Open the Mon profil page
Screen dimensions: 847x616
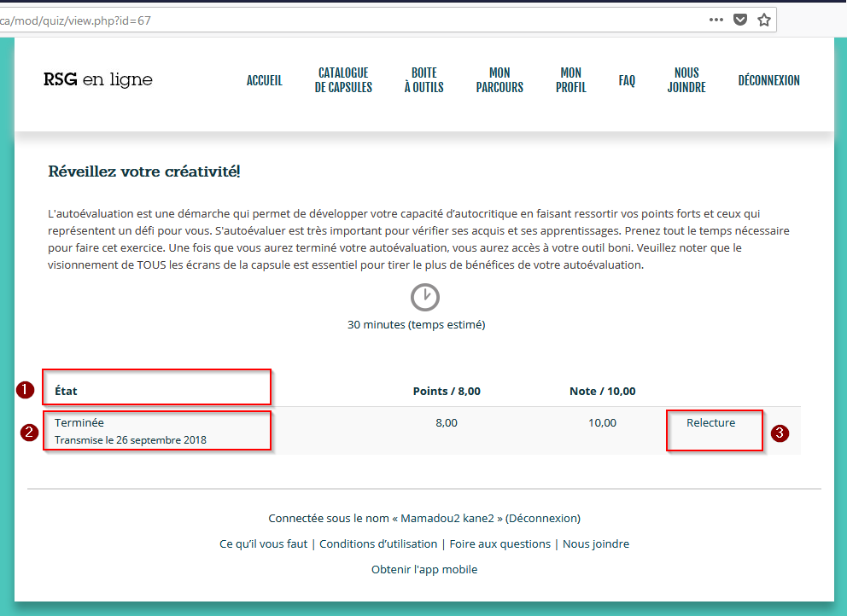tap(570, 80)
